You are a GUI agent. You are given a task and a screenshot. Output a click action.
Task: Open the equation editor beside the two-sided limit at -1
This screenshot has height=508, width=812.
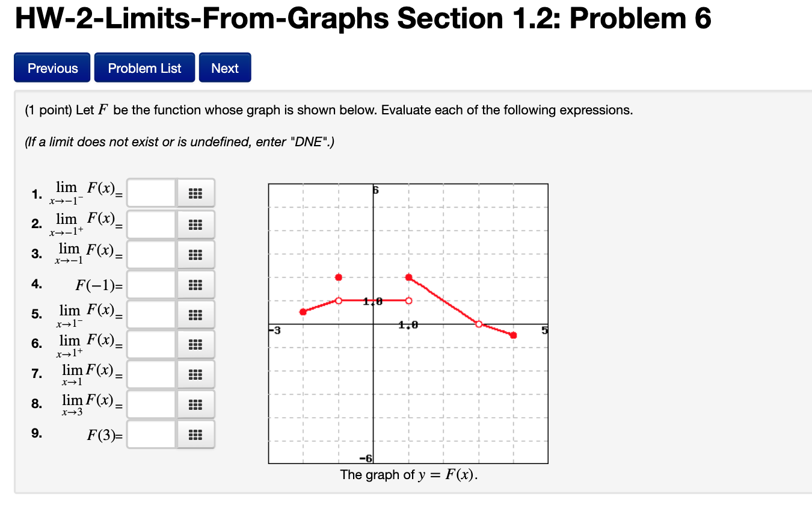[195, 254]
